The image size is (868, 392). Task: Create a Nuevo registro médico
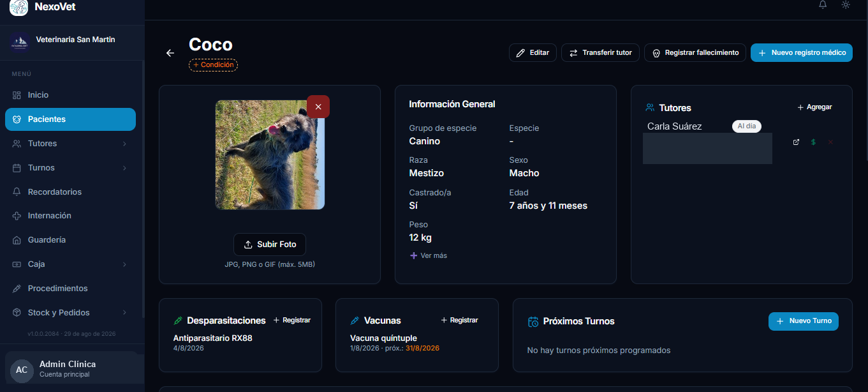point(802,53)
